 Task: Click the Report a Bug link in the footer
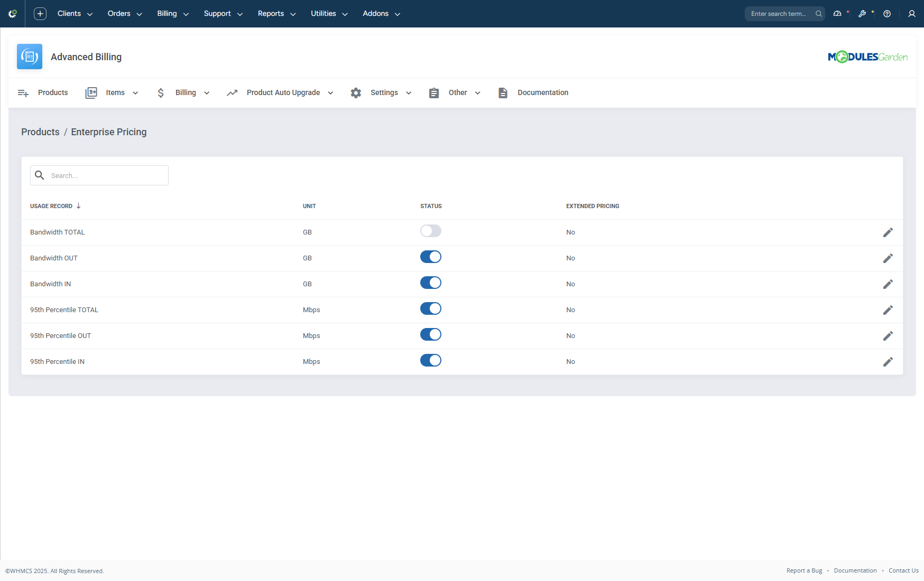point(804,570)
